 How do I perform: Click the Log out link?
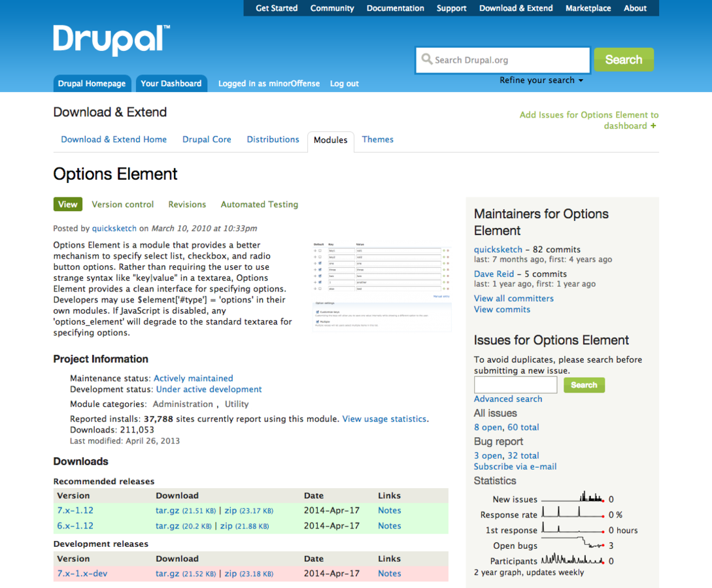tap(344, 84)
